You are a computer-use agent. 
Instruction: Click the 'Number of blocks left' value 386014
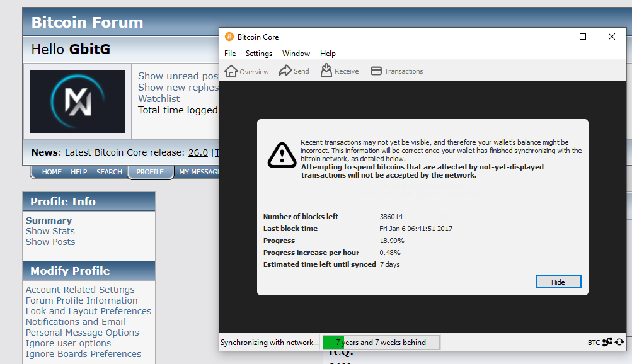point(391,217)
